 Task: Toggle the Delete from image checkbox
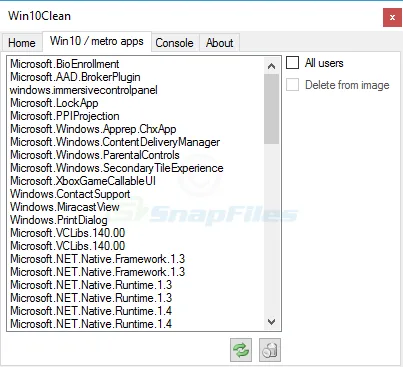pyautogui.click(x=292, y=85)
